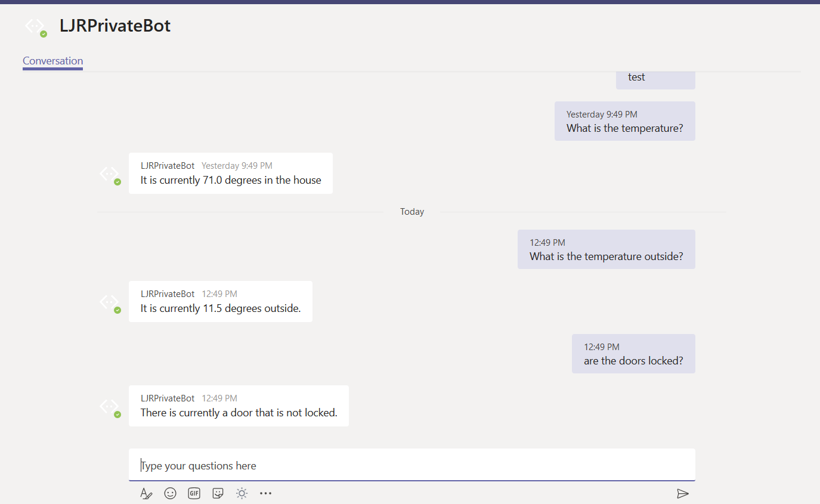The width and height of the screenshot is (820, 504).
Task: Switch to the Conversation tab
Action: pyautogui.click(x=52, y=61)
